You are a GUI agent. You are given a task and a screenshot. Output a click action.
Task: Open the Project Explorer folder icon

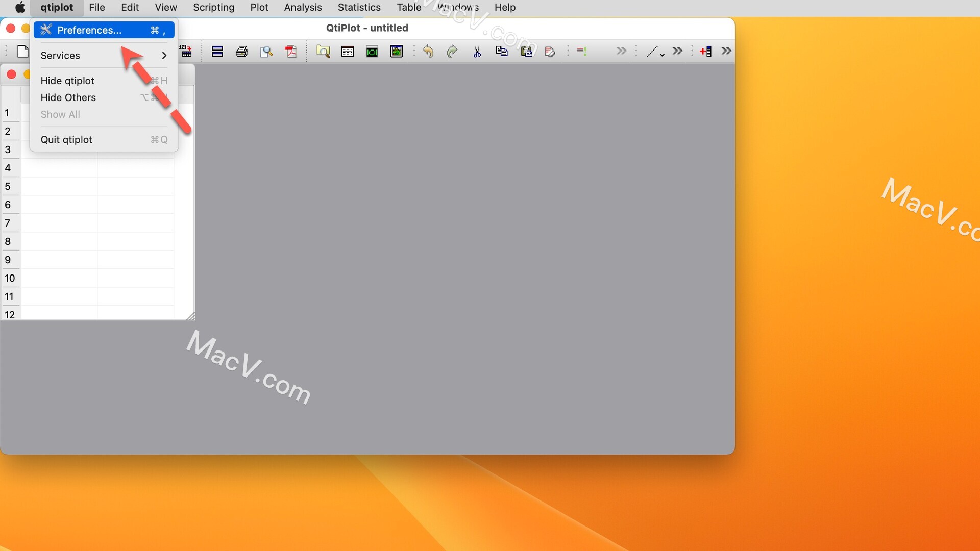323,51
